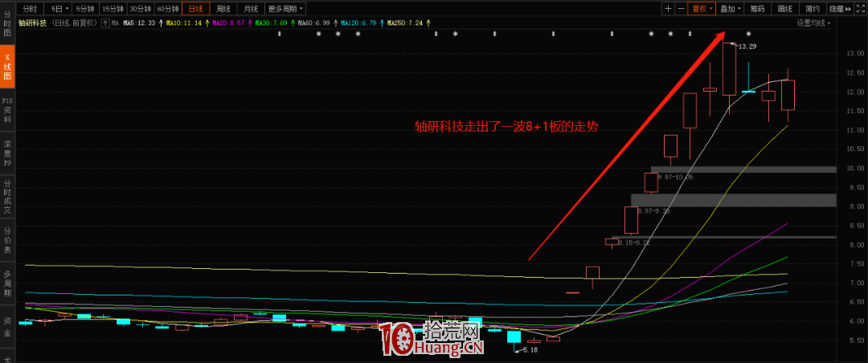Click the rightmost star event marker
This screenshot has height=363, width=868.
click(x=748, y=34)
